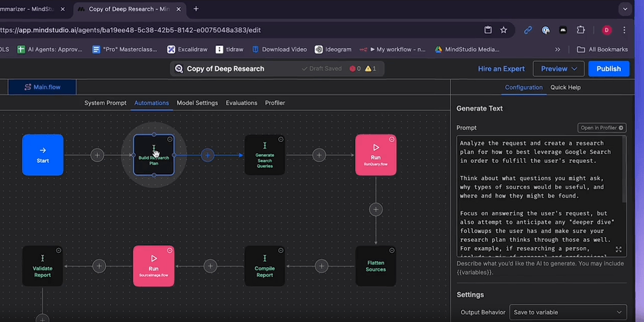Go to the Evaluations tab
The width and height of the screenshot is (644, 322).
[241, 103]
